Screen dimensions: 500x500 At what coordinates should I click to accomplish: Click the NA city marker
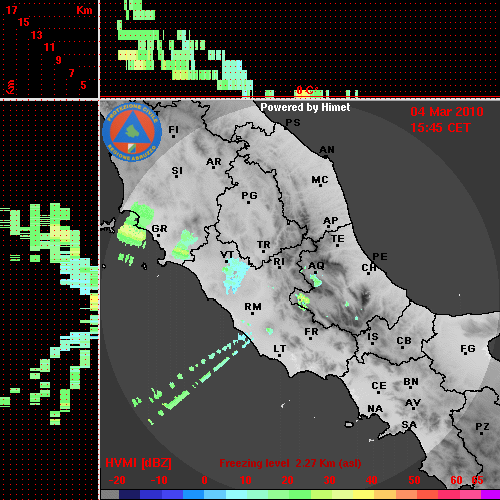375,410
